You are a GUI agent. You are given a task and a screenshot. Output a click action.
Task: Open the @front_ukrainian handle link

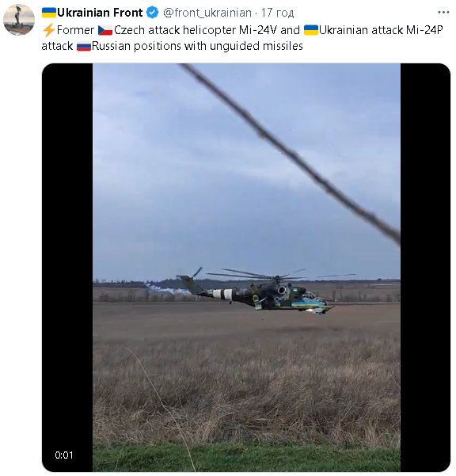pyautogui.click(x=207, y=13)
